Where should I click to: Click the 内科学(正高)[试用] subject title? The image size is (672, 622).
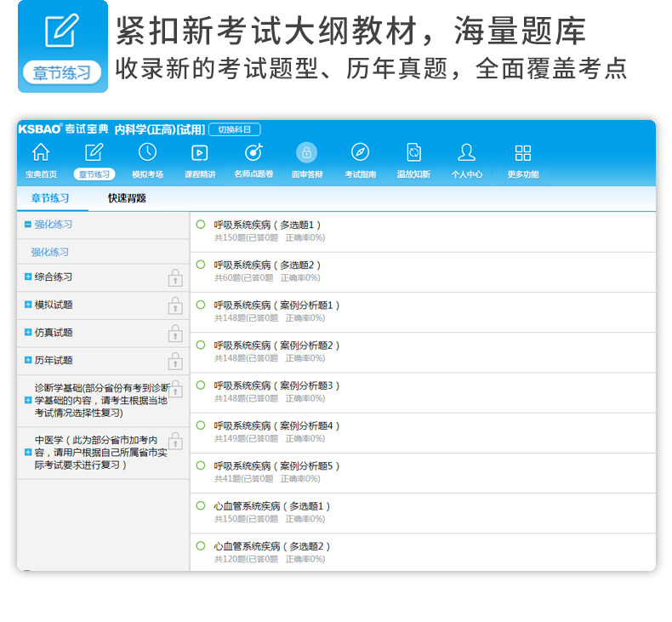(x=160, y=129)
